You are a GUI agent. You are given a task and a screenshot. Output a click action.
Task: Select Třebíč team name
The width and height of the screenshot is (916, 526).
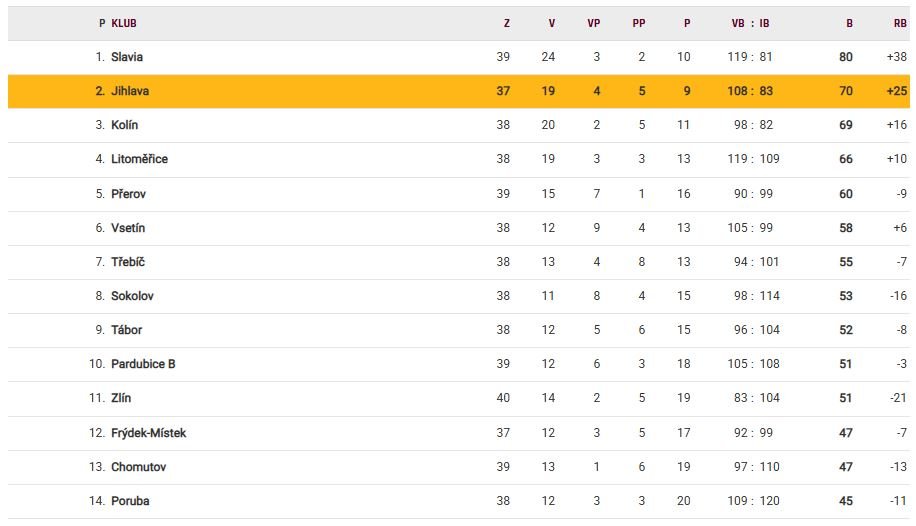click(128, 262)
